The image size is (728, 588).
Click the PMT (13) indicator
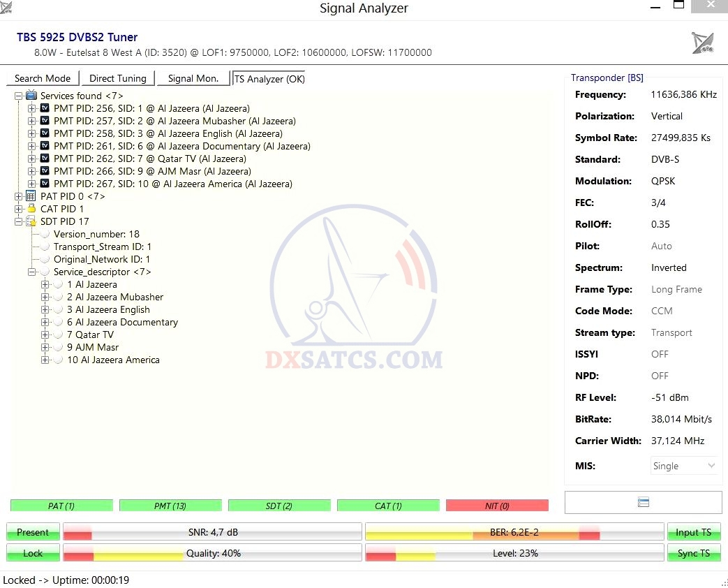(x=170, y=506)
